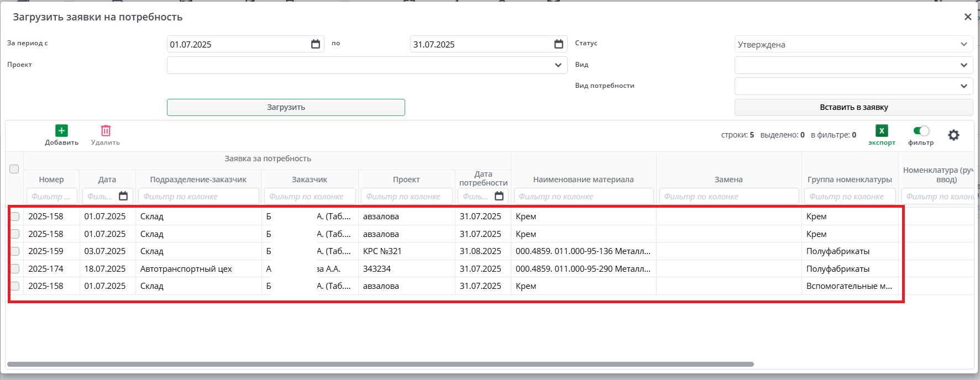Open table settings gear icon

(x=953, y=135)
